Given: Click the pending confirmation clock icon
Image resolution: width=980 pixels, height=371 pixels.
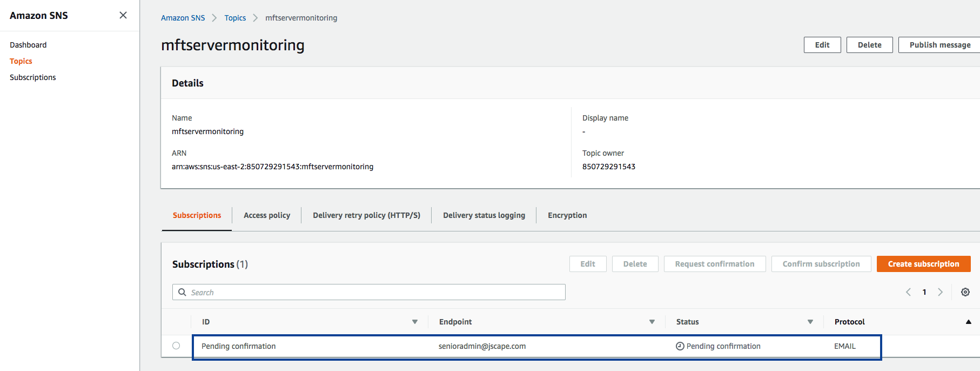Looking at the screenshot, I should click(680, 346).
